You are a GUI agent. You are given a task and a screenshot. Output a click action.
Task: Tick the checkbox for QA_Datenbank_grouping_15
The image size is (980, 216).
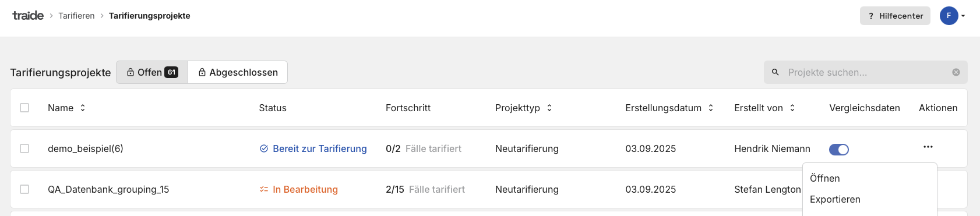[24, 189]
